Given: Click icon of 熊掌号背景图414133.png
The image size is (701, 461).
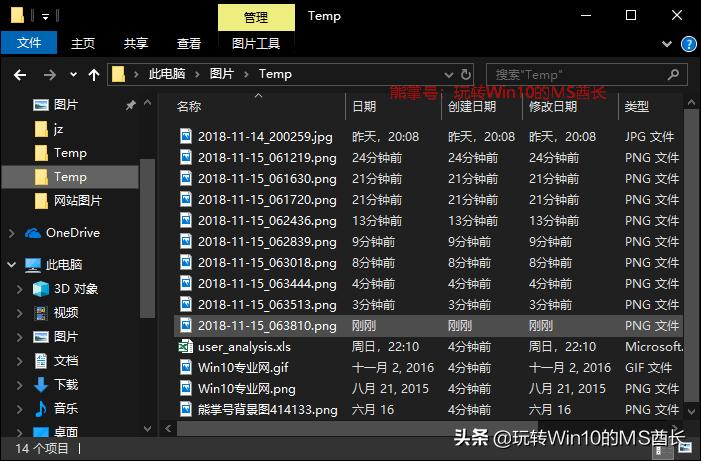Looking at the screenshot, I should pos(186,410).
